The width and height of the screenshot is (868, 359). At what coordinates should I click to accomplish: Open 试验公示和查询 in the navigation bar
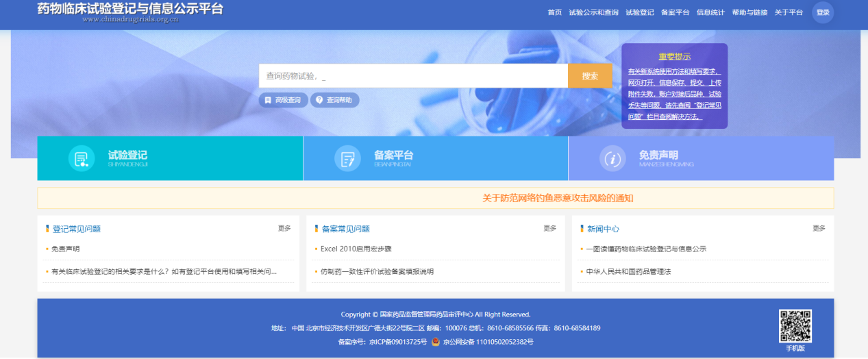593,12
